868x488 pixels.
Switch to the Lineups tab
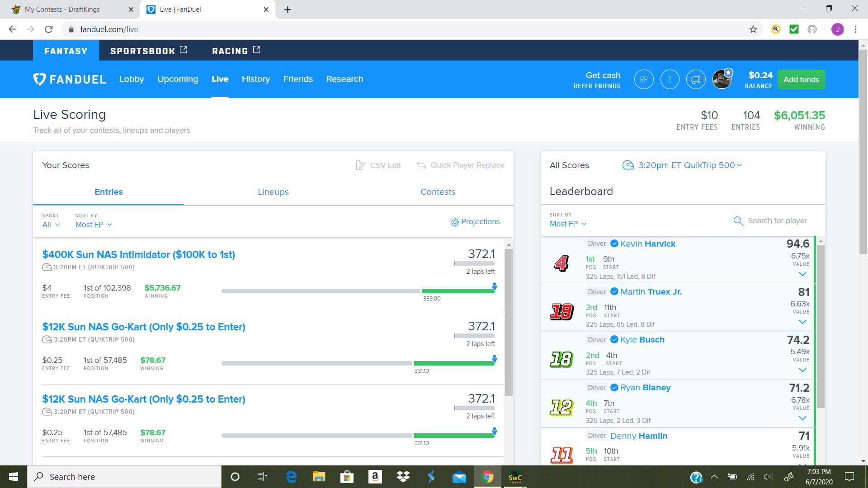click(x=274, y=192)
